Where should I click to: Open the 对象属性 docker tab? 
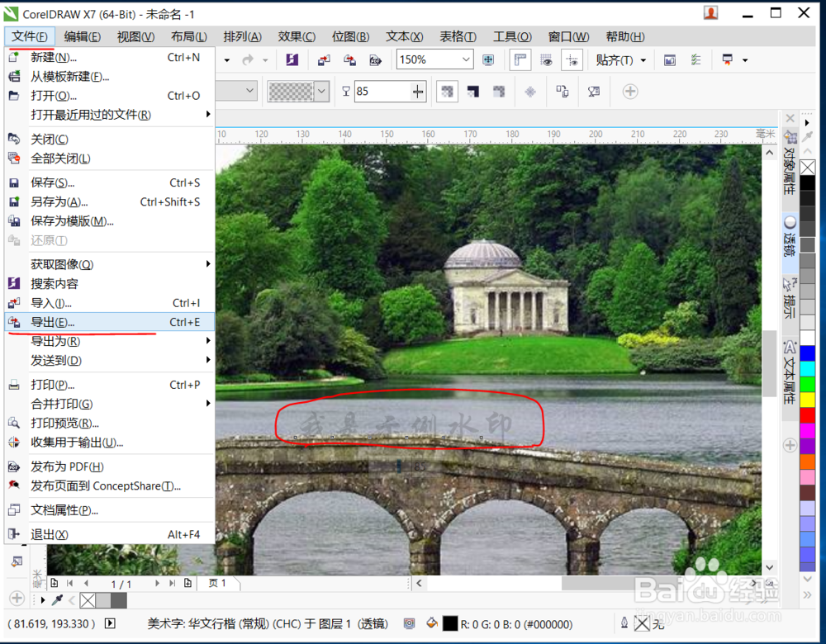[789, 163]
